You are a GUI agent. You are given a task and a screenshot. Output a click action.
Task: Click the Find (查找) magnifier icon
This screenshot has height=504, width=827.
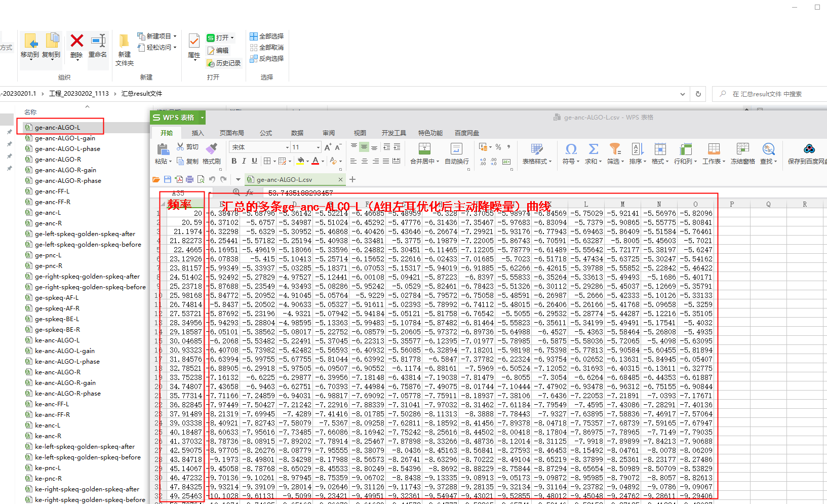click(x=768, y=149)
